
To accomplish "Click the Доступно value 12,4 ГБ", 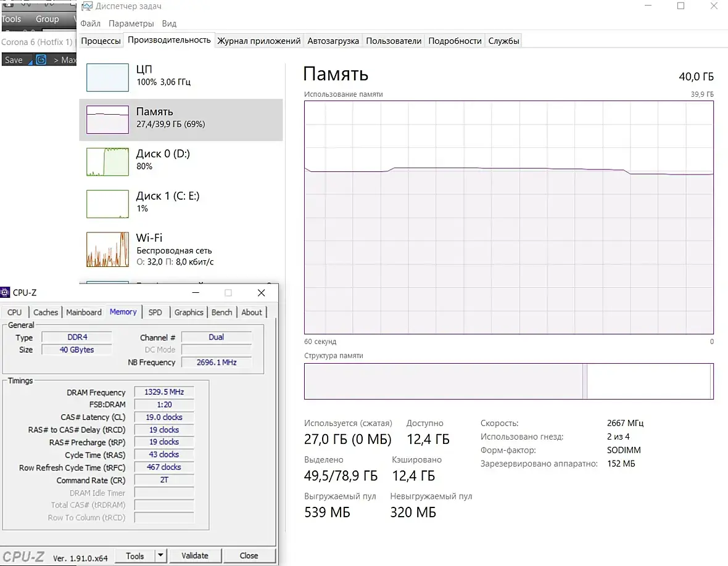I will coord(428,440).
